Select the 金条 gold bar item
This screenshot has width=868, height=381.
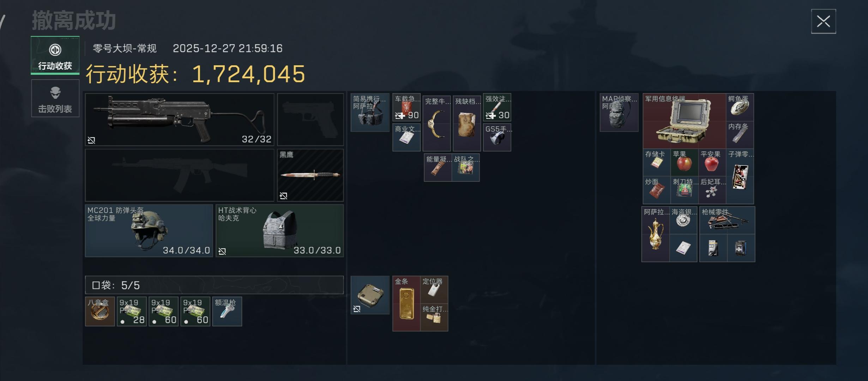pyautogui.click(x=406, y=303)
